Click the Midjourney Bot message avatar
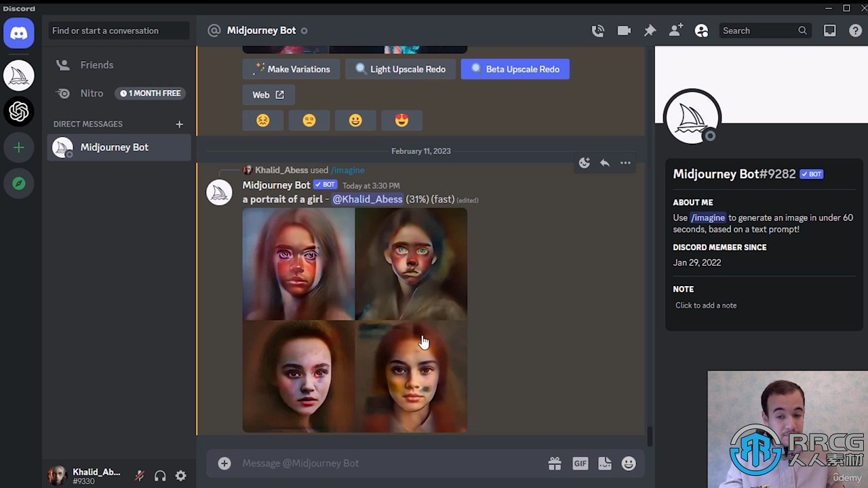This screenshot has height=488, width=868. pyautogui.click(x=219, y=192)
